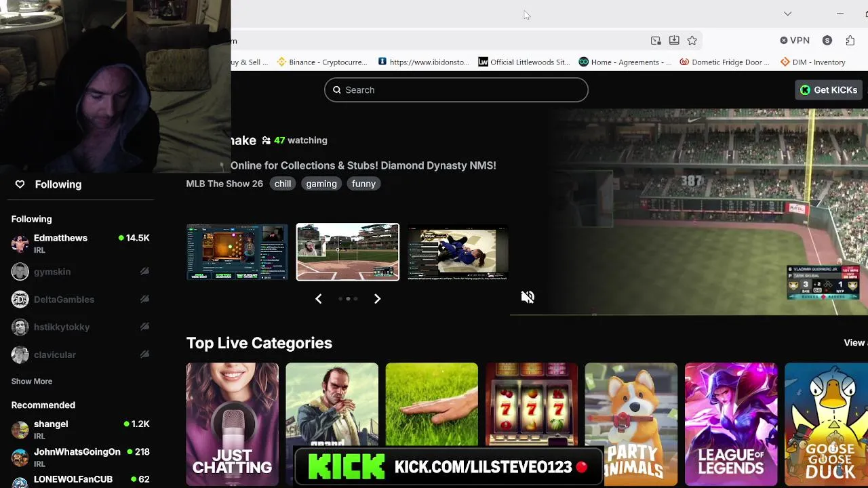Open Grand Theft Auto category card
The image size is (868, 488).
pos(332,424)
